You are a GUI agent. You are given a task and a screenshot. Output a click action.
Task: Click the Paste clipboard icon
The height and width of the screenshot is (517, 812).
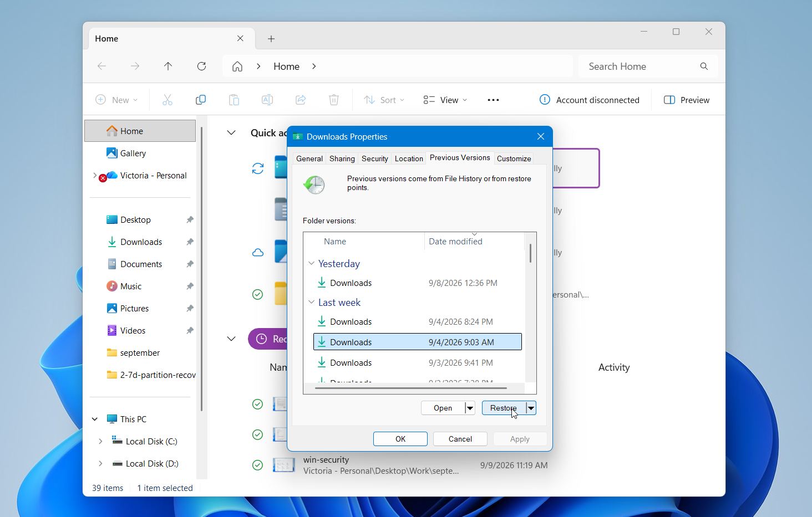coord(234,100)
